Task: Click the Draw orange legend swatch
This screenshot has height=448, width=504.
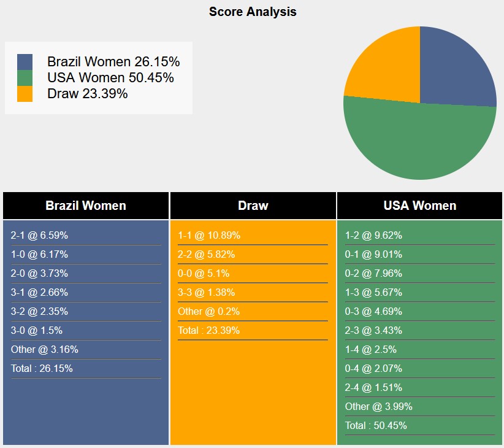Action: coord(25,94)
